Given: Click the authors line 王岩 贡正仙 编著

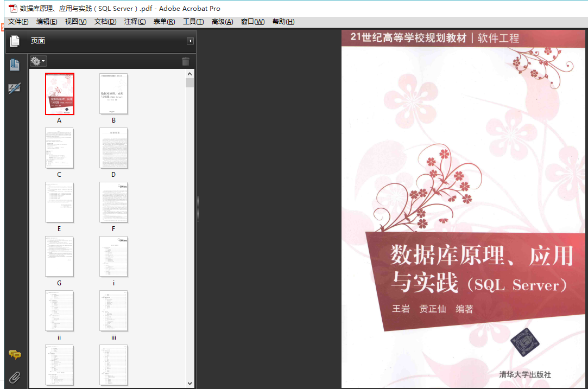Looking at the screenshot, I should (x=432, y=309).
